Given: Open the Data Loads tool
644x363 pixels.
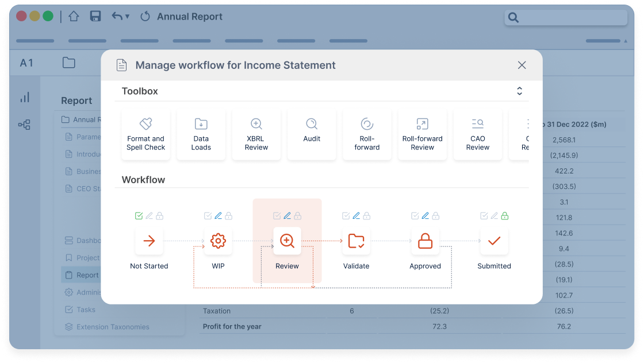Looking at the screenshot, I should [201, 134].
